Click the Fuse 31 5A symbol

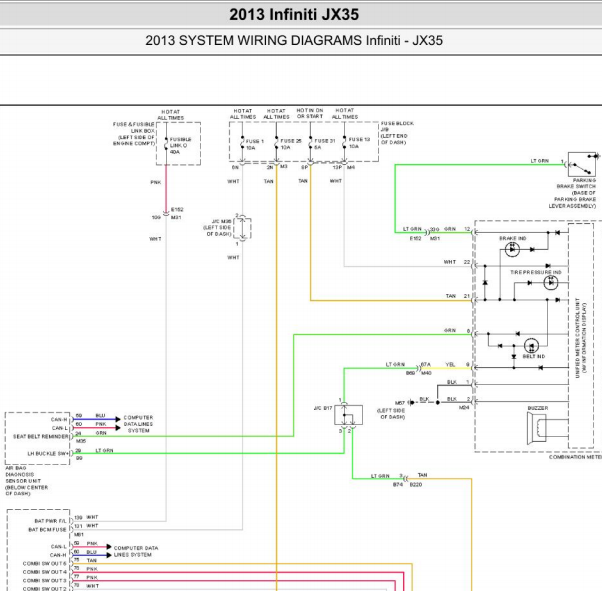click(311, 142)
